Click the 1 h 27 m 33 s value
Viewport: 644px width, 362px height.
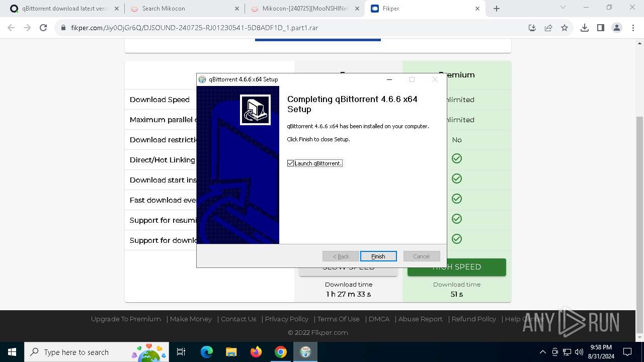(x=349, y=294)
